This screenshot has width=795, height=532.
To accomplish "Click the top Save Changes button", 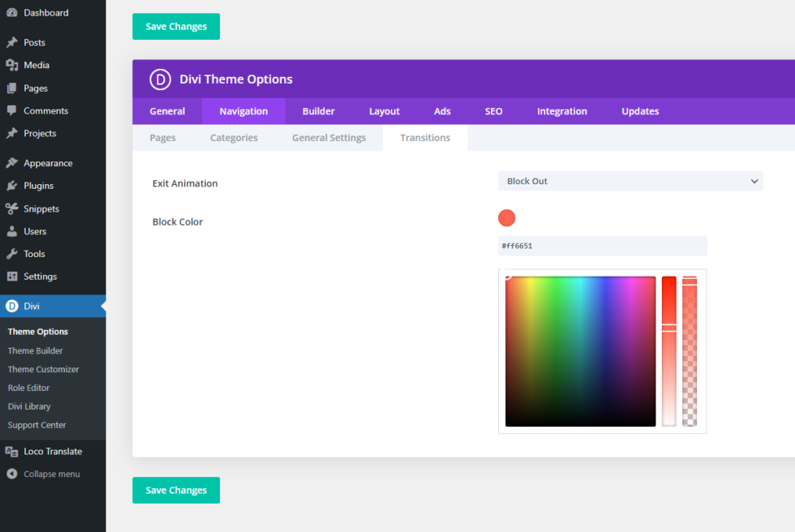I will point(175,26).
